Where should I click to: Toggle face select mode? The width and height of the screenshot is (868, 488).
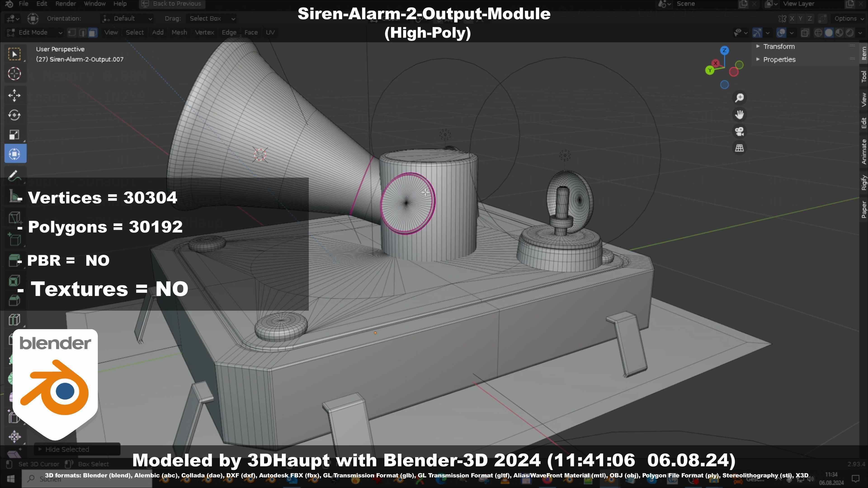pos(93,33)
